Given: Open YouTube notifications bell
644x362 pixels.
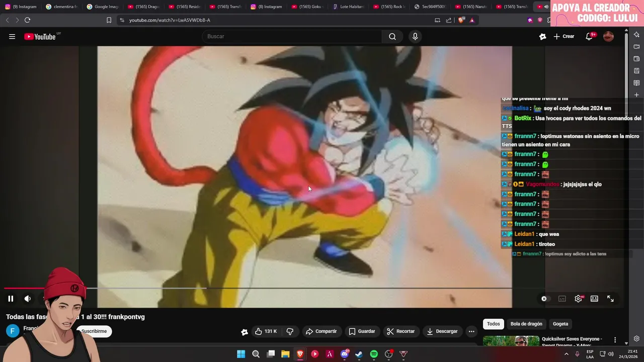Looking at the screenshot, I should 589,36.
